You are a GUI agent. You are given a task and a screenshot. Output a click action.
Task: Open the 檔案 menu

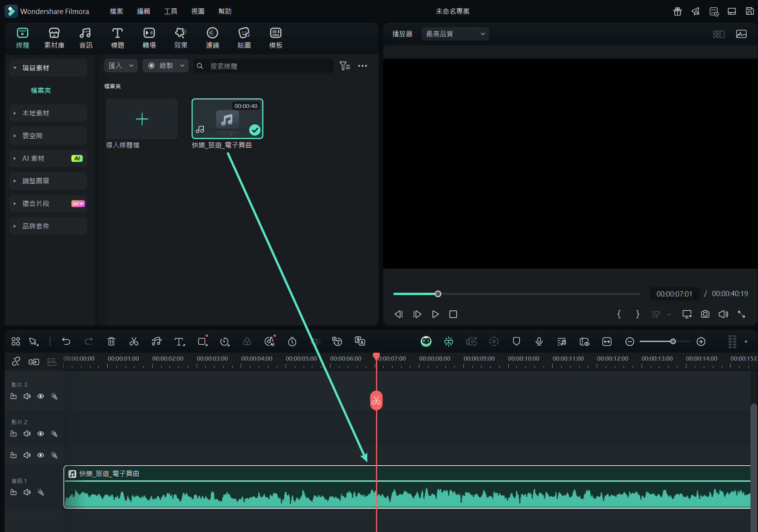tap(116, 11)
